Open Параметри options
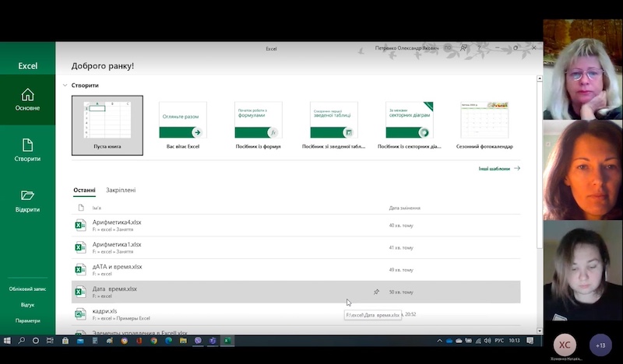 [27, 320]
